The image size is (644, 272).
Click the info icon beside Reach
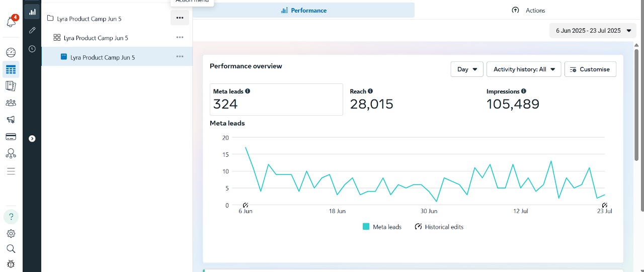tap(370, 92)
